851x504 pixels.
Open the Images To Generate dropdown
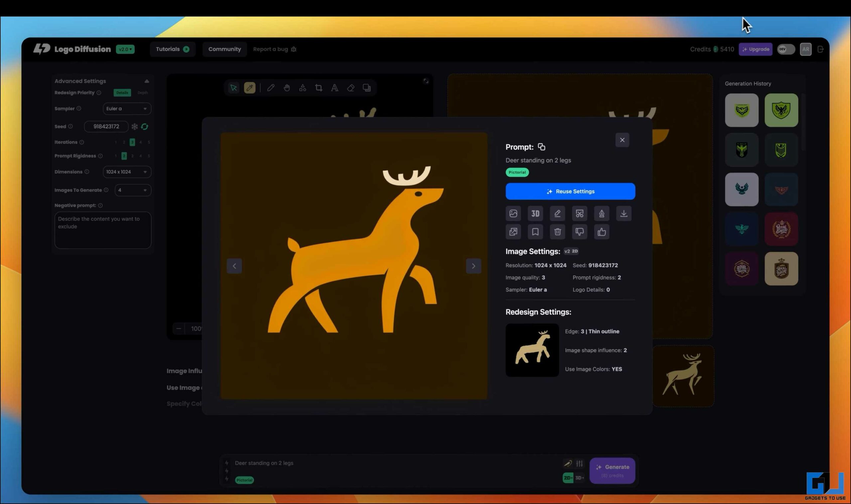click(133, 190)
